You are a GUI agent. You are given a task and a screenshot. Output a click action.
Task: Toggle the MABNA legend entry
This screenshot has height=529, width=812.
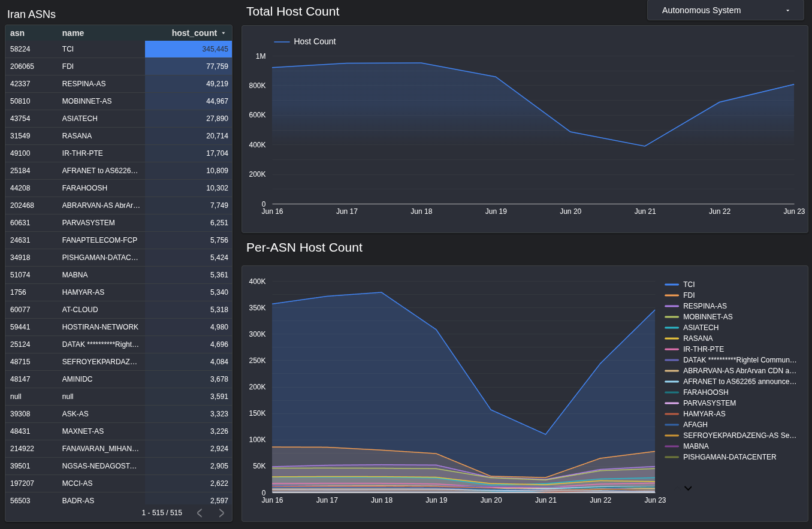pos(695,446)
